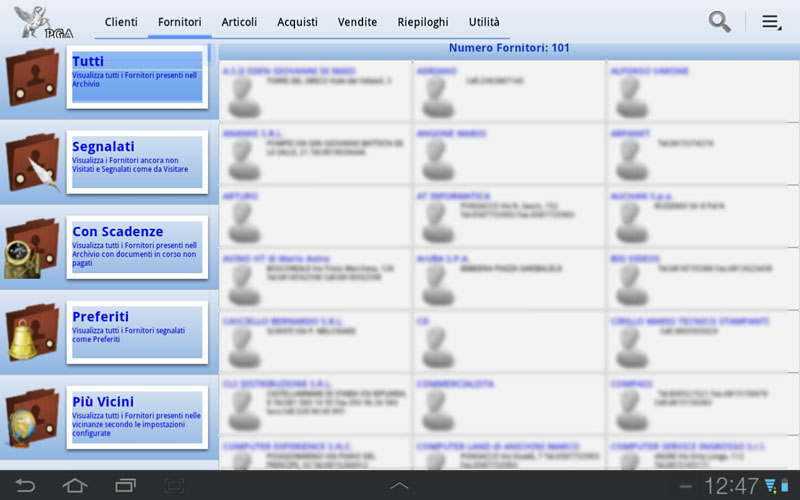Viewport: 800px width, 500px height.
Task: Open the CD supplier card
Action: coord(509,341)
